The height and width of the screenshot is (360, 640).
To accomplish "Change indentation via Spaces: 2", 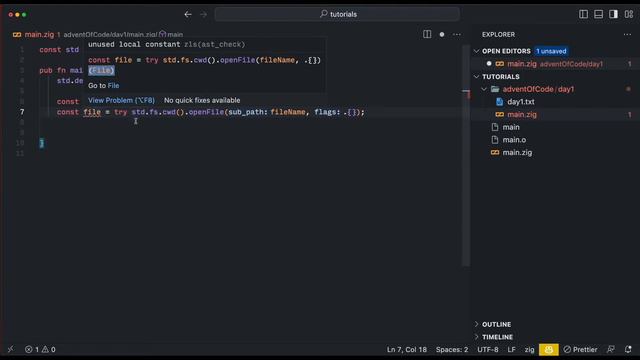I will [x=452, y=349].
